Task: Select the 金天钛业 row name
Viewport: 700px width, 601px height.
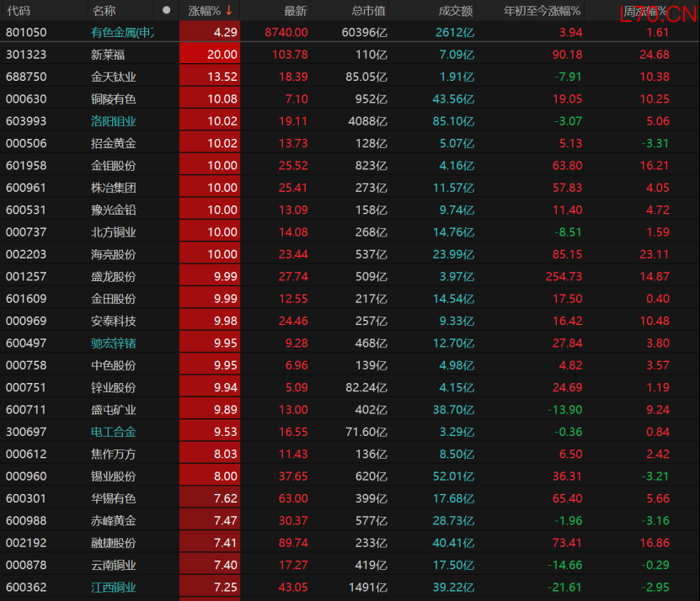Action: 114,77
